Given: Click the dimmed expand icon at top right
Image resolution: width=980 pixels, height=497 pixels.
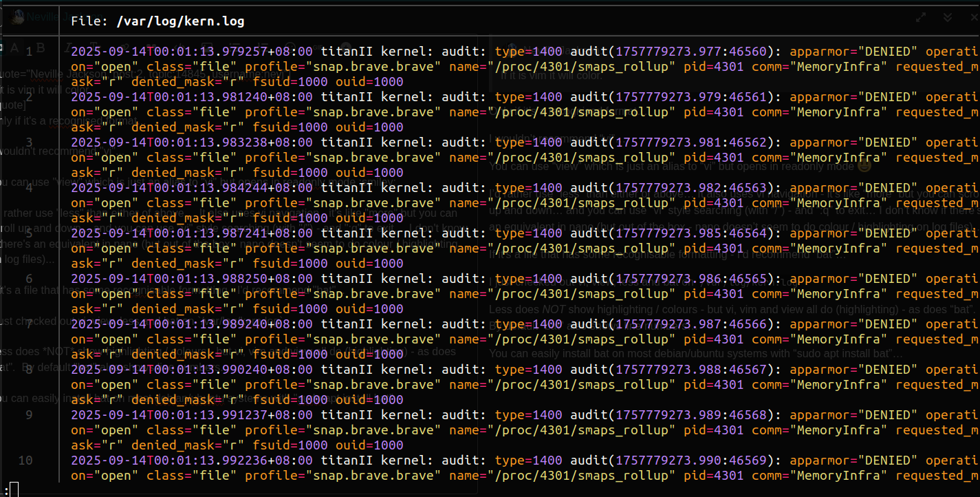Looking at the screenshot, I should click(921, 17).
